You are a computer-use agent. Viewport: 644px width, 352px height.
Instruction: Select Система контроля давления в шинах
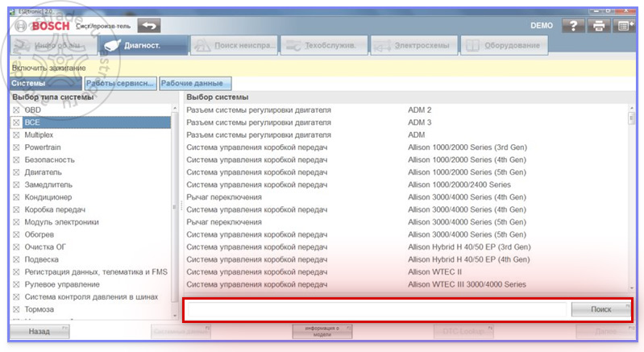[x=90, y=296]
